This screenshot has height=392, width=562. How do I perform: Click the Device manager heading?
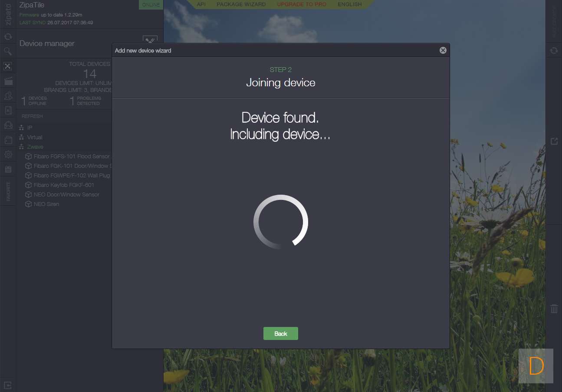click(x=47, y=43)
